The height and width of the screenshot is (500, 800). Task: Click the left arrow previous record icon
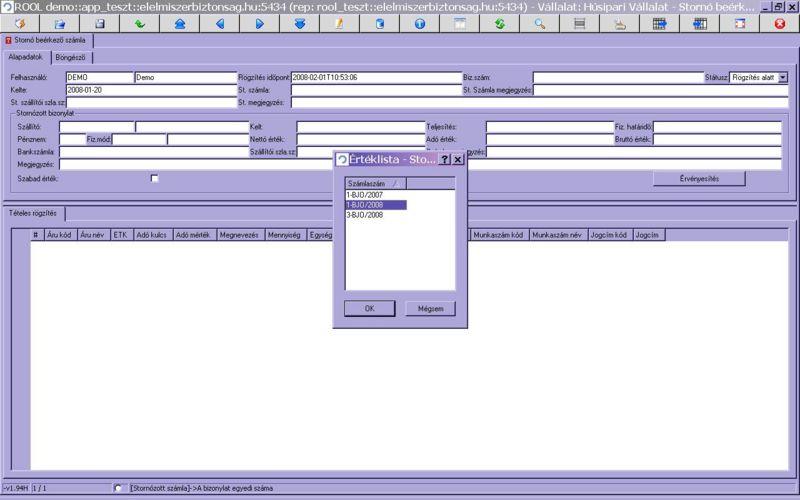coord(220,23)
